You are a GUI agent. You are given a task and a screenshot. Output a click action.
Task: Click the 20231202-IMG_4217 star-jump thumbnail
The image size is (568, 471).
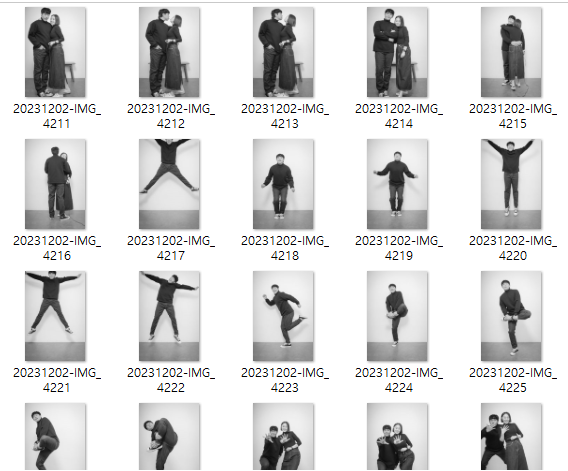click(169, 184)
